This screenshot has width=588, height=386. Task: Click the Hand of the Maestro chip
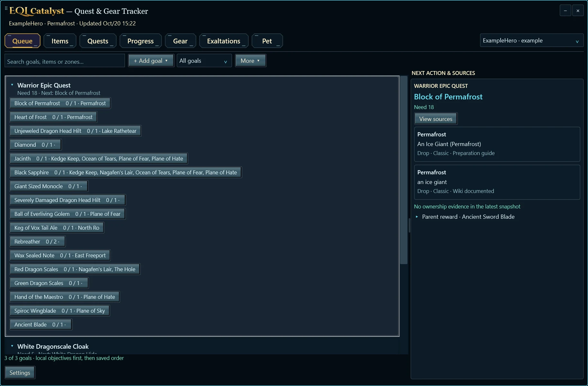point(65,297)
